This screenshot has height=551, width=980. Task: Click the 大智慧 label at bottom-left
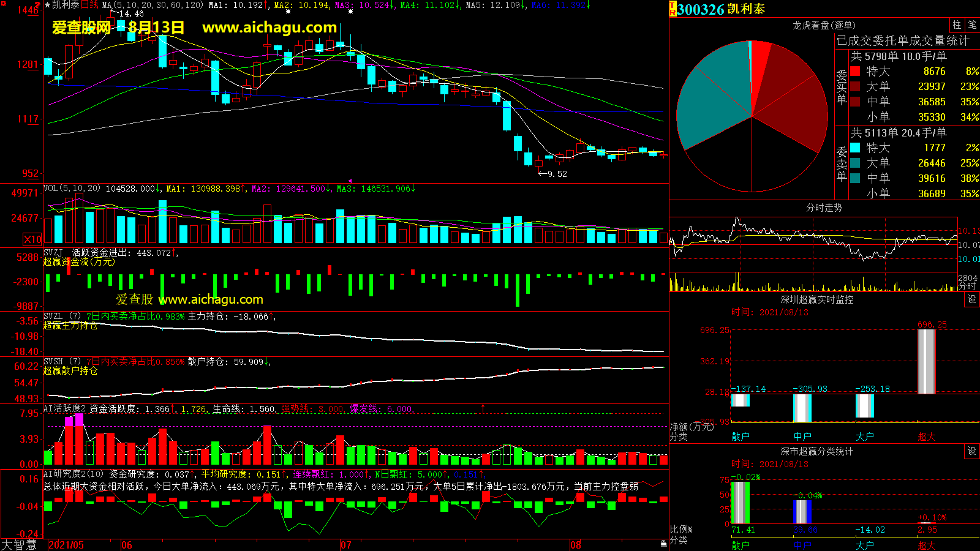(20, 545)
